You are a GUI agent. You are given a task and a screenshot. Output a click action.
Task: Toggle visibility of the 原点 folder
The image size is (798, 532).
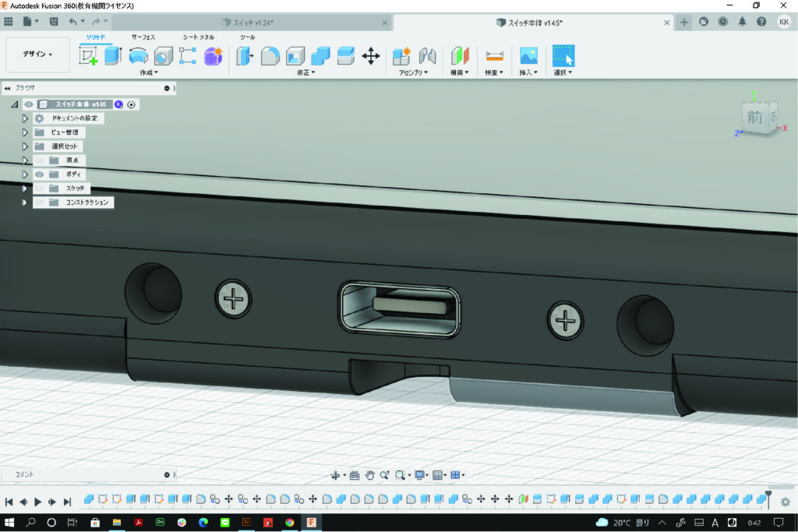point(39,160)
